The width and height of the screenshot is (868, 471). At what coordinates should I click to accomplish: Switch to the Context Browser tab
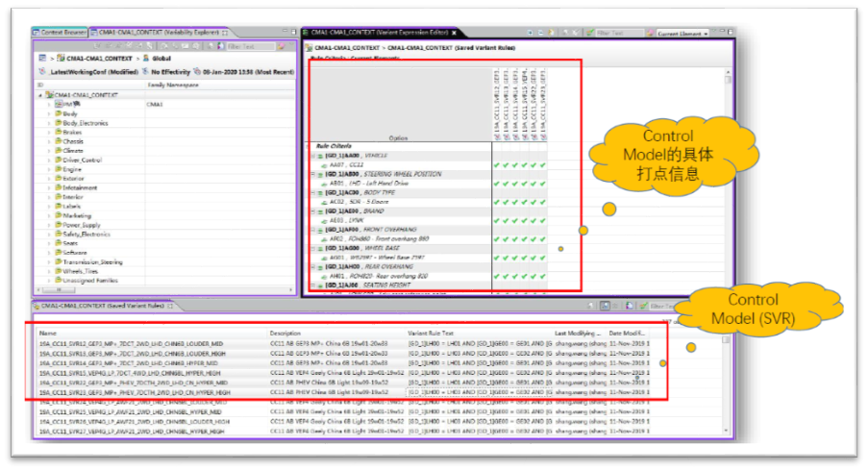tap(62, 33)
